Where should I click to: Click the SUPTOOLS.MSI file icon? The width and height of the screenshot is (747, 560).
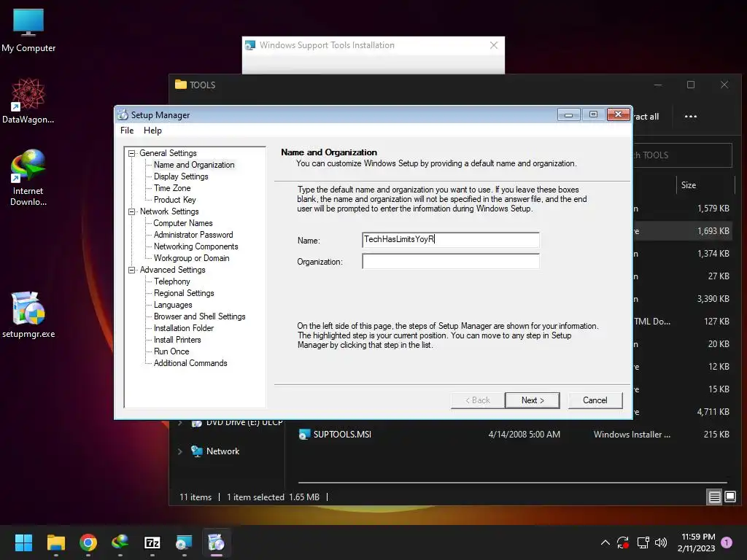304,435
